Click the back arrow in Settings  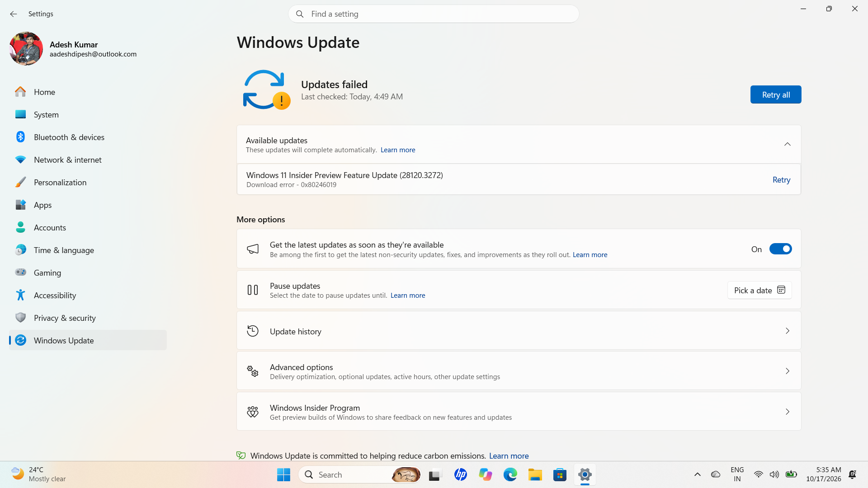pos(14,14)
